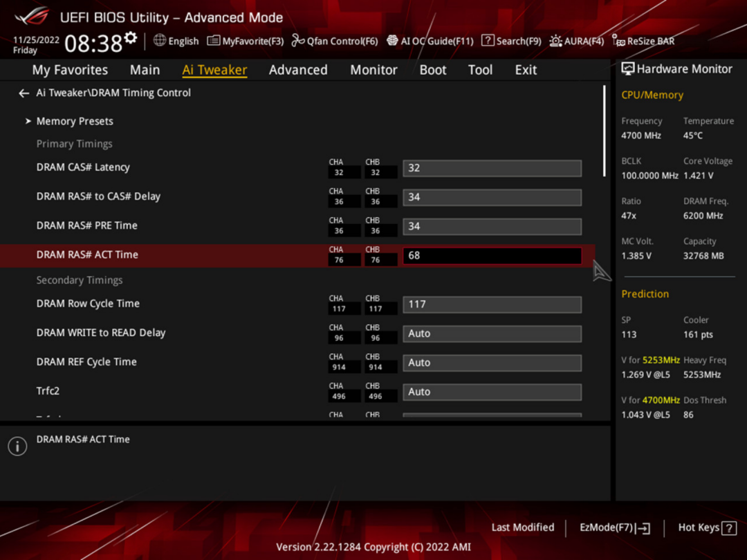747x560 pixels.
Task: Click the ROG logo icon
Action: (32, 16)
